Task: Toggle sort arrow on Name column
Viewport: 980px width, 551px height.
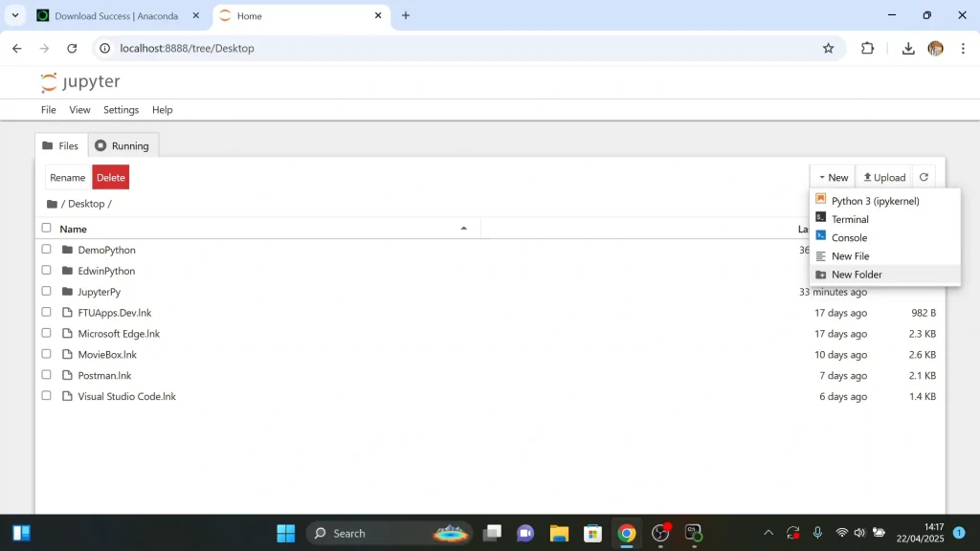Action: click(464, 229)
